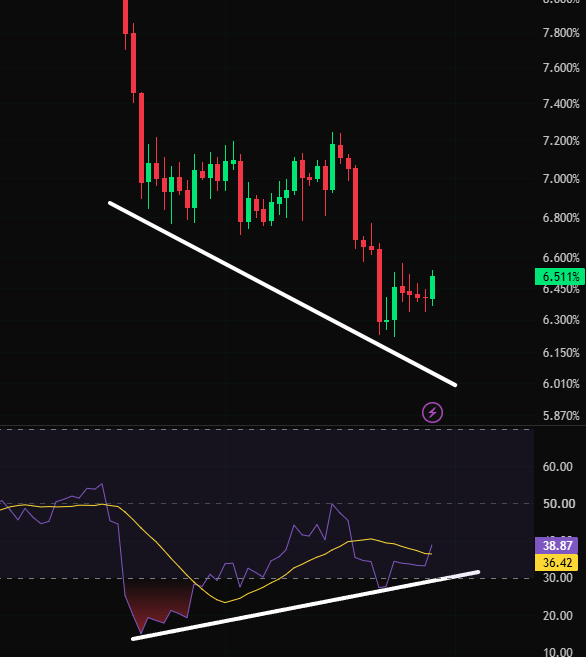Click the purple 38.87 RSI value label
The width and height of the screenshot is (586, 657).
point(557,545)
